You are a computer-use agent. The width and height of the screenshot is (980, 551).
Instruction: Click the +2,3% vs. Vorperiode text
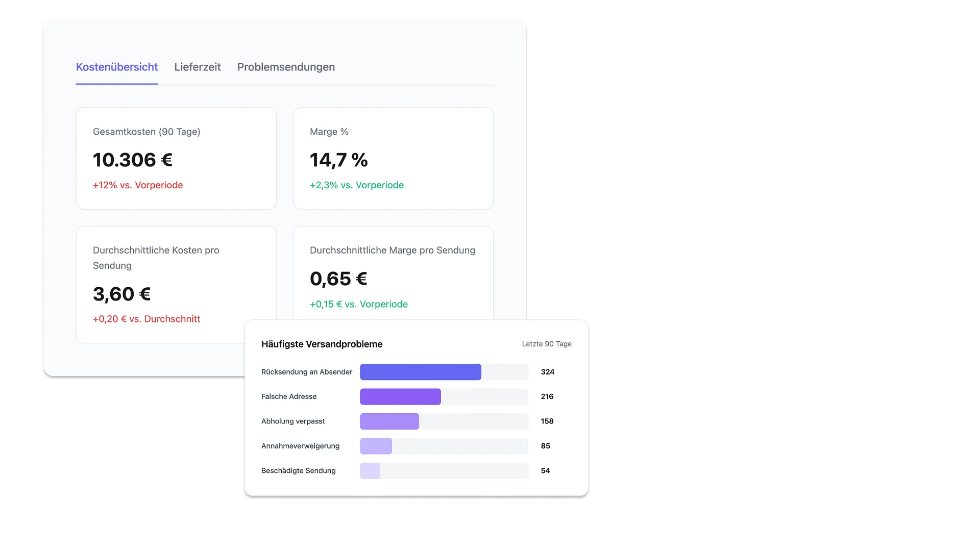tap(356, 185)
